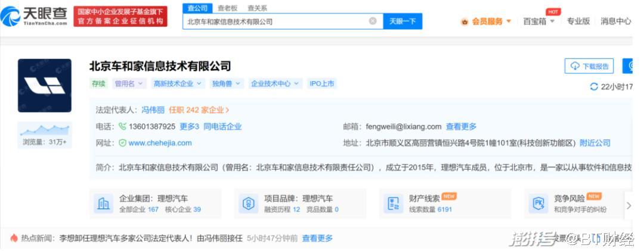Open 专业版 in the top navigation
Screen dimensions: 644x251
point(578,21)
